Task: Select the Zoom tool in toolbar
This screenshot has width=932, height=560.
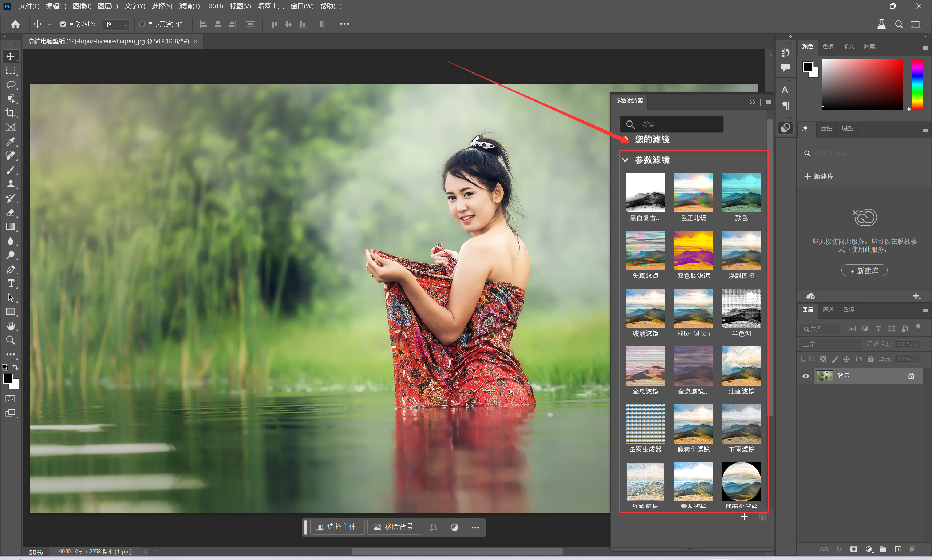Action: point(11,340)
